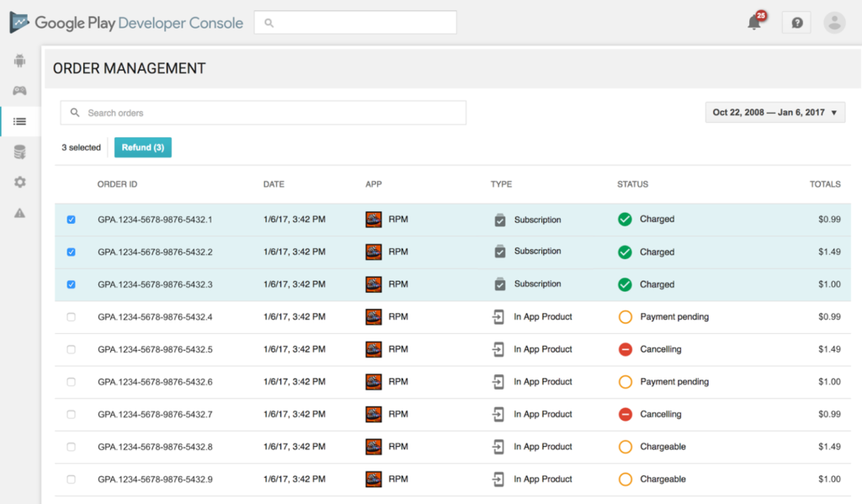Image resolution: width=862 pixels, height=504 pixels.
Task: Click the top console search box
Action: pos(355,23)
